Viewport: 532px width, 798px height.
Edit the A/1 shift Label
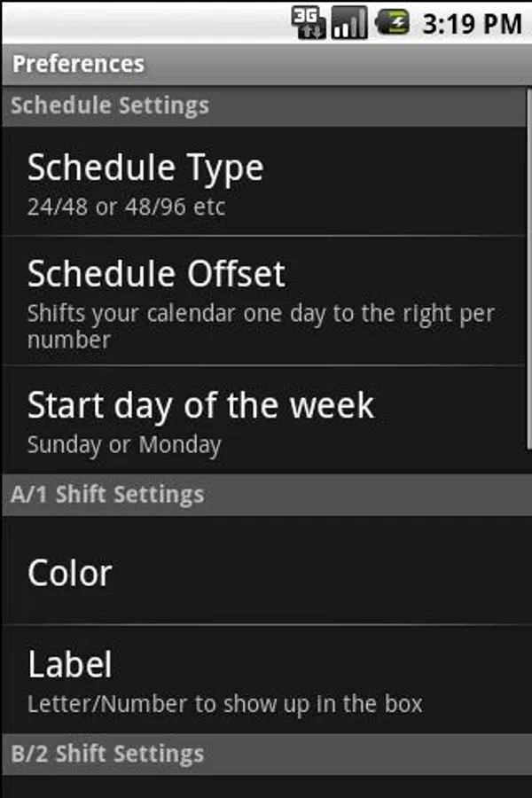click(69, 663)
